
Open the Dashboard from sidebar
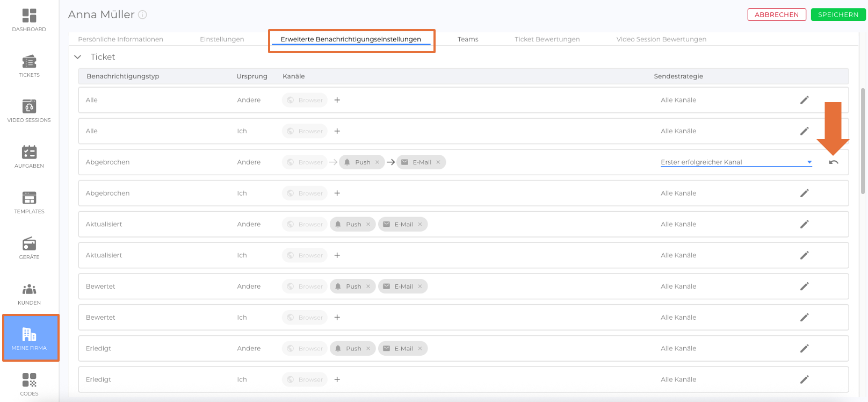(29, 20)
